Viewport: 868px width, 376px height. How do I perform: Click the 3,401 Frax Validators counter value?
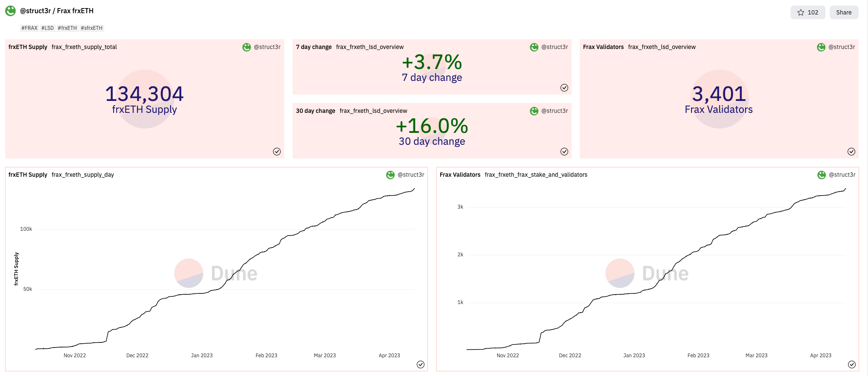point(719,94)
